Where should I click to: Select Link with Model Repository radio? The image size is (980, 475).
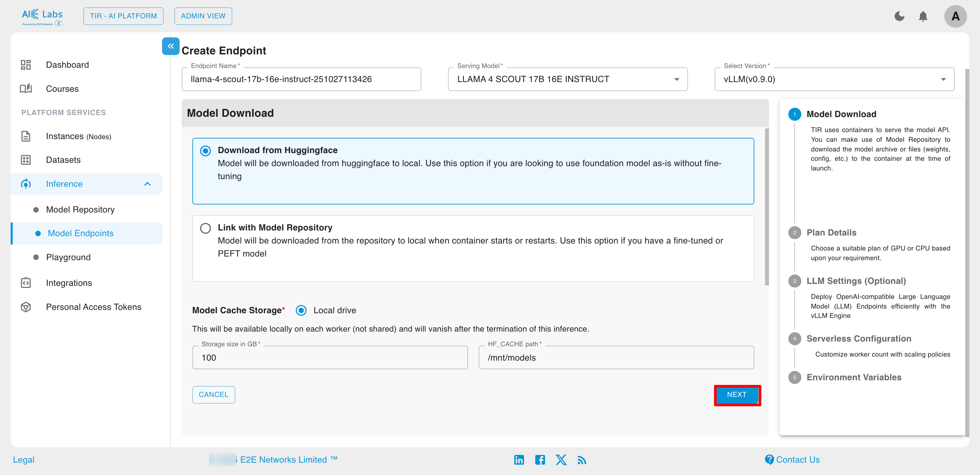[x=205, y=228]
